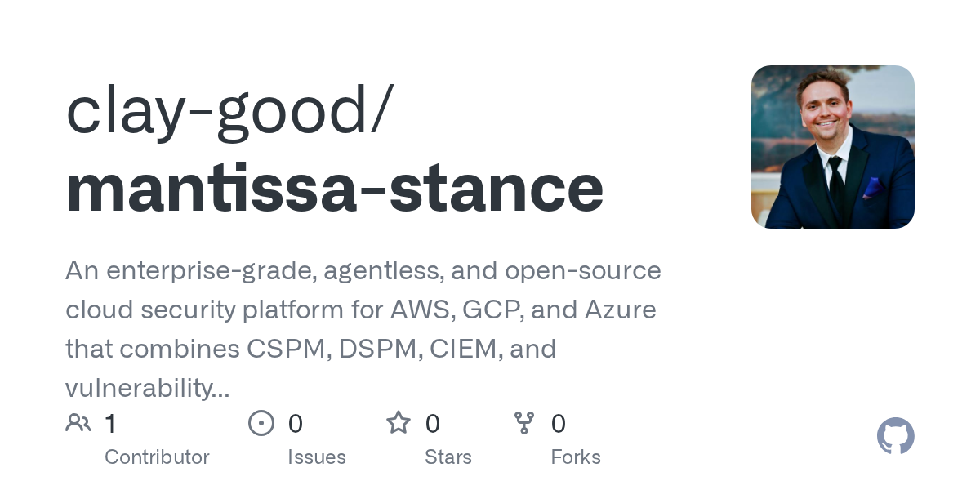
Task: Click the contributor count number 1
Action: [x=110, y=423]
